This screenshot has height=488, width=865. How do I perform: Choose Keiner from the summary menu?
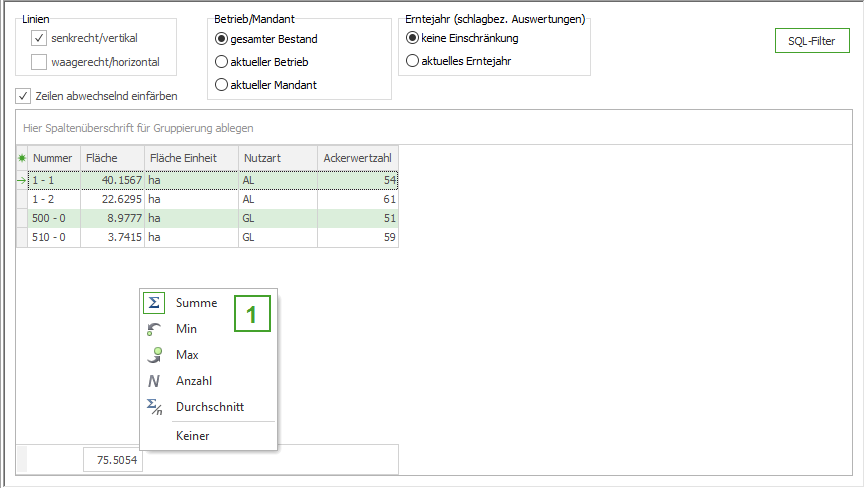[192, 436]
